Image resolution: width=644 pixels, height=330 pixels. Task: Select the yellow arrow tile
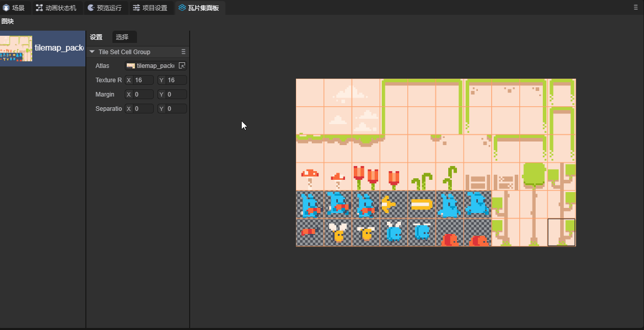[x=394, y=205]
